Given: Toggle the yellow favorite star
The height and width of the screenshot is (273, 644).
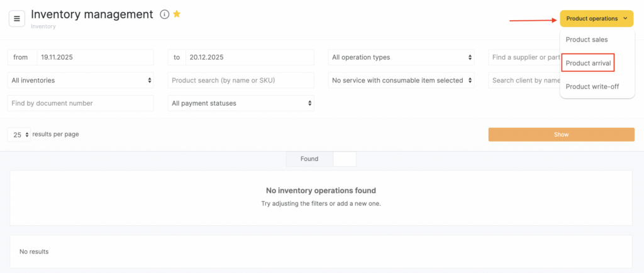Looking at the screenshot, I should click(177, 14).
